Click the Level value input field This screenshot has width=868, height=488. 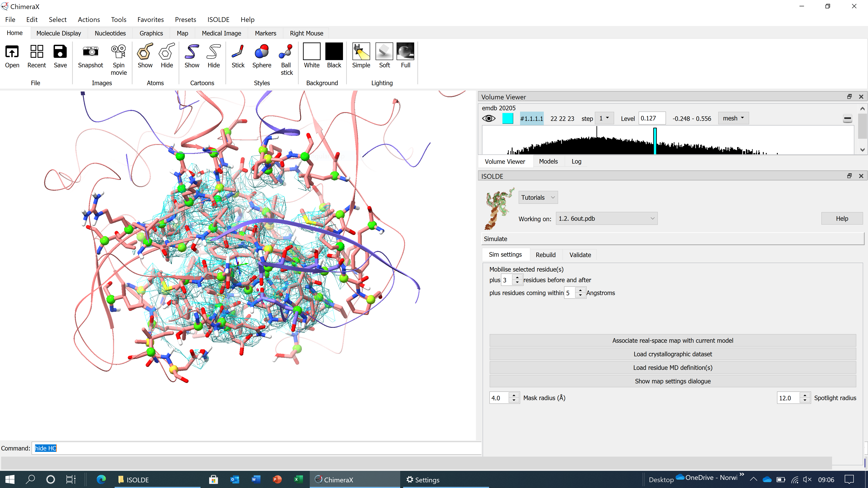pyautogui.click(x=651, y=119)
